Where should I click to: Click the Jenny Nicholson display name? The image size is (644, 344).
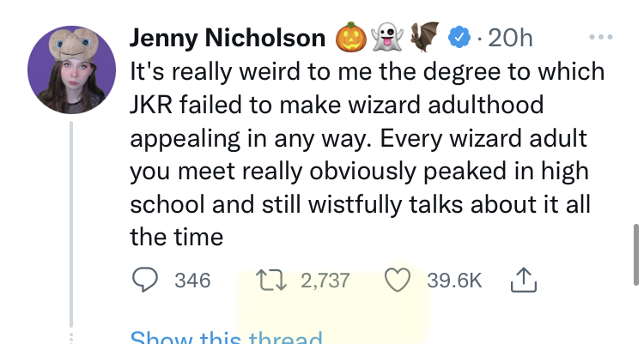(228, 38)
